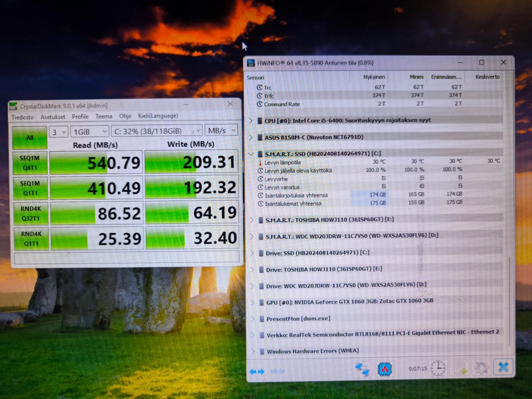Click the greyed shrink-columns arrows in HWiNFO

278,371
